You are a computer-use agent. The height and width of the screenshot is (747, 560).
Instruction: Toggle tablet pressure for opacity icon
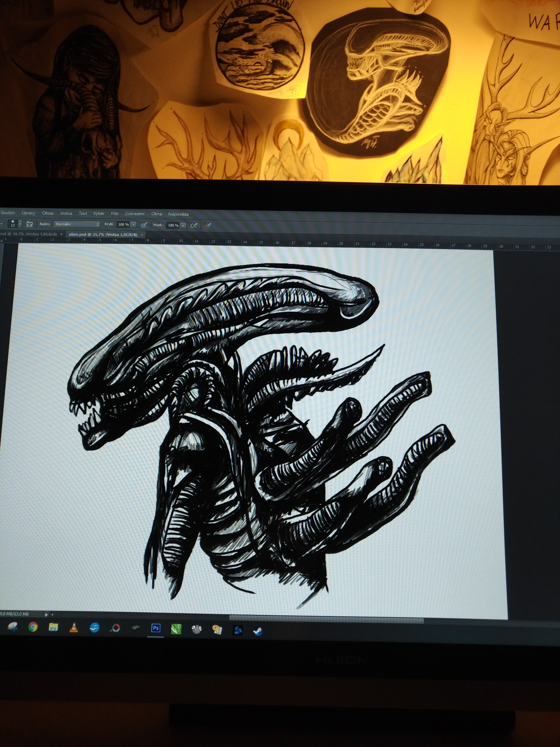click(144, 225)
